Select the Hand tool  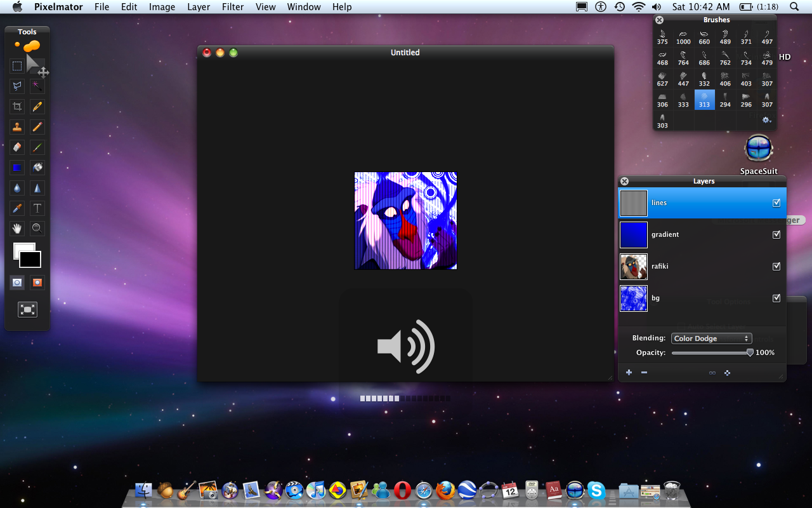click(x=17, y=228)
